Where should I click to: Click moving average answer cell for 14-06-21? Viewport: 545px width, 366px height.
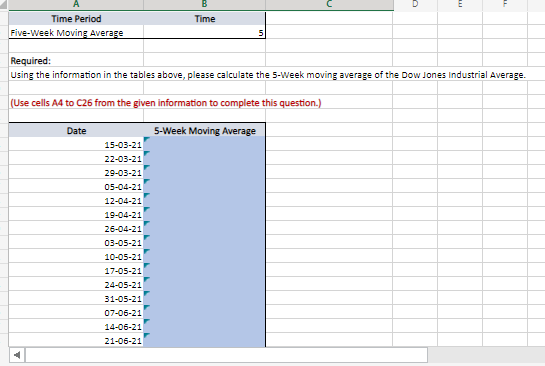click(x=204, y=326)
